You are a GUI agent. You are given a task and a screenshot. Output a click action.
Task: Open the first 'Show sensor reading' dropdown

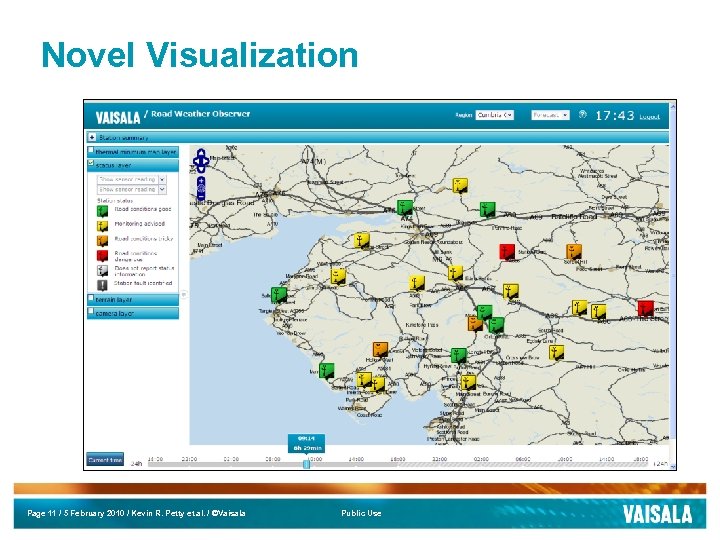click(x=132, y=179)
